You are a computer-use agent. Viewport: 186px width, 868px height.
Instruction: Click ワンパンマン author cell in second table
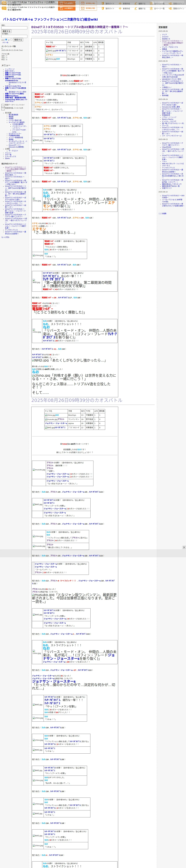(x=74, y=420)
